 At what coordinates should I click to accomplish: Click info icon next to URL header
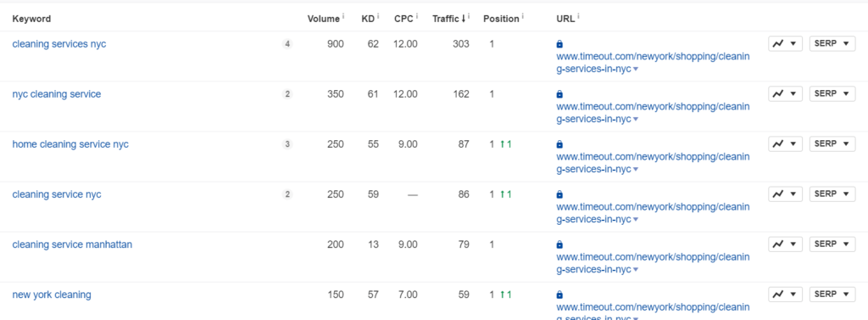point(578,17)
